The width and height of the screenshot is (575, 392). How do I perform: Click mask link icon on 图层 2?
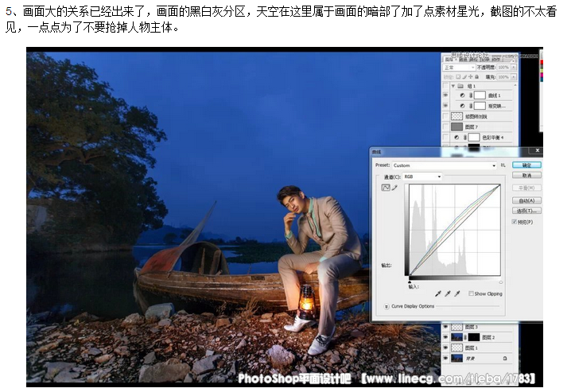tap(465, 337)
